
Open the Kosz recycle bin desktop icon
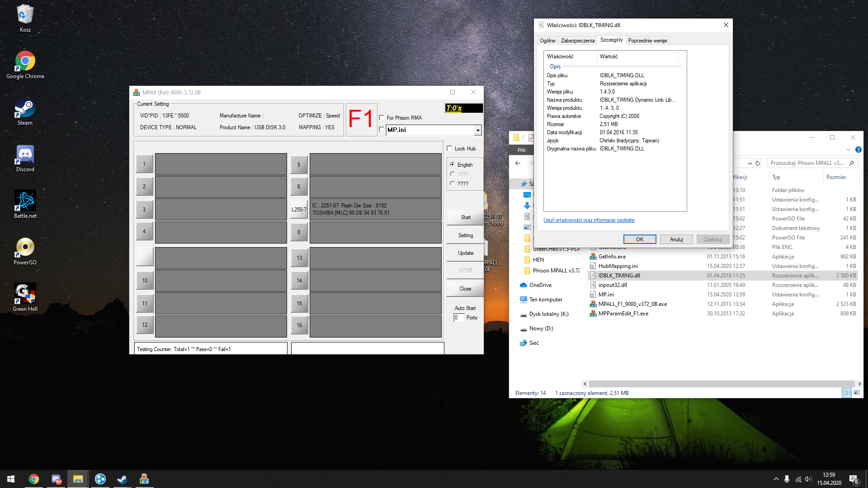point(25,18)
